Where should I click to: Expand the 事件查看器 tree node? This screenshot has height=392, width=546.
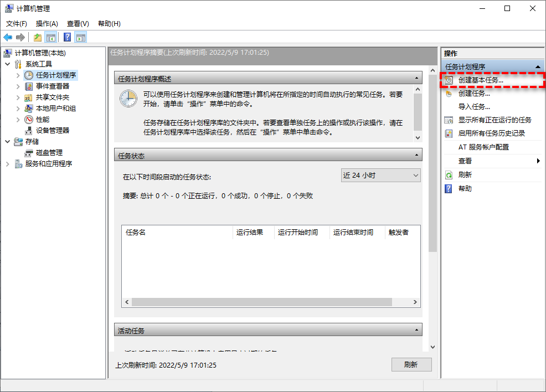[x=18, y=86]
